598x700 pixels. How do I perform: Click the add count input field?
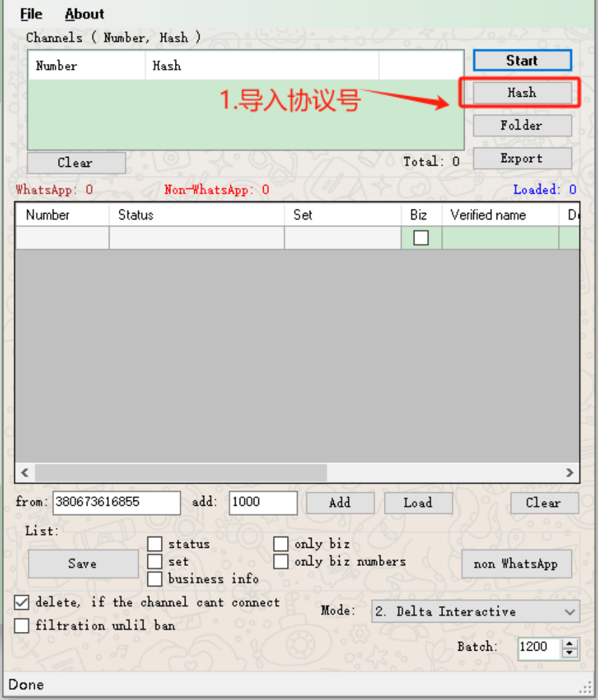(x=263, y=503)
